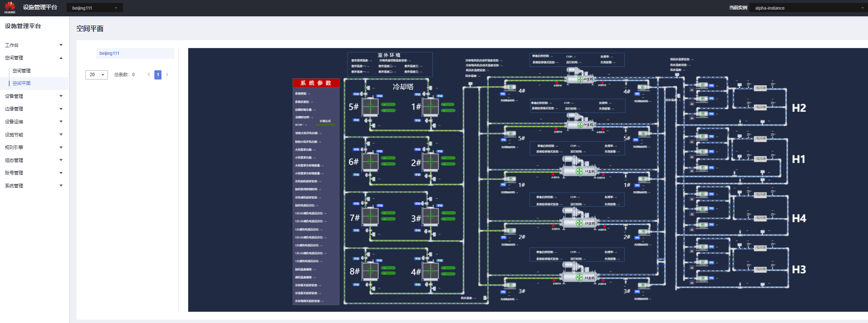This screenshot has height=323, width=868.
Task: Expand the 设备管理 menu
Action: (34, 96)
